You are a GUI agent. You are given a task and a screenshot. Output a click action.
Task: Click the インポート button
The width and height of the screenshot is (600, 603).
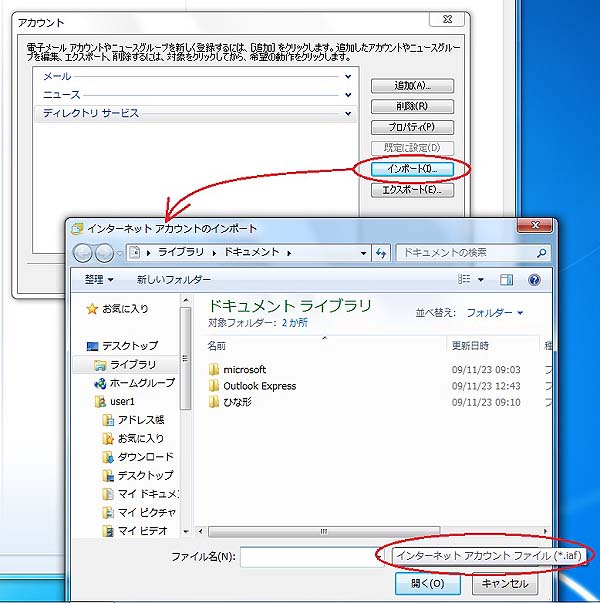pos(412,169)
